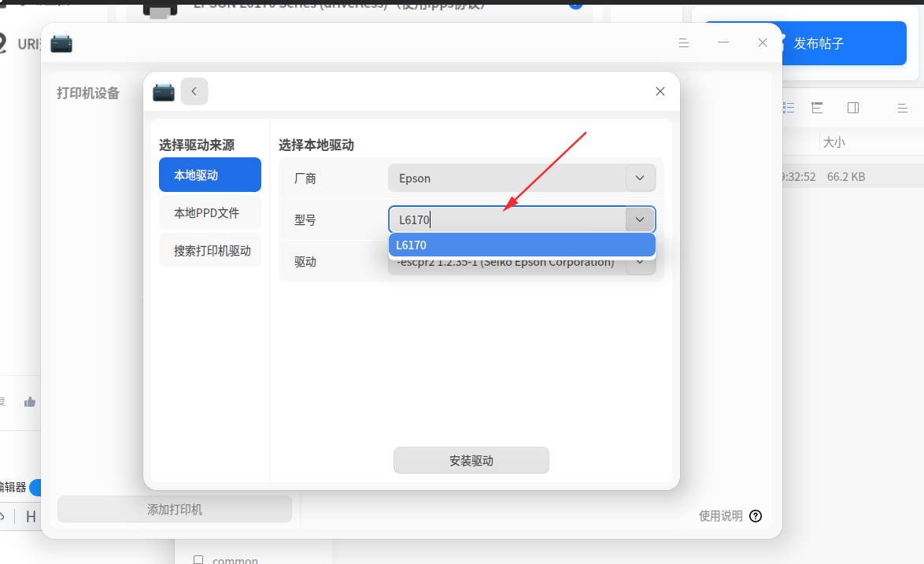Click the 型号 input field with L6170
Screen dimensions: 924x564
(508, 219)
